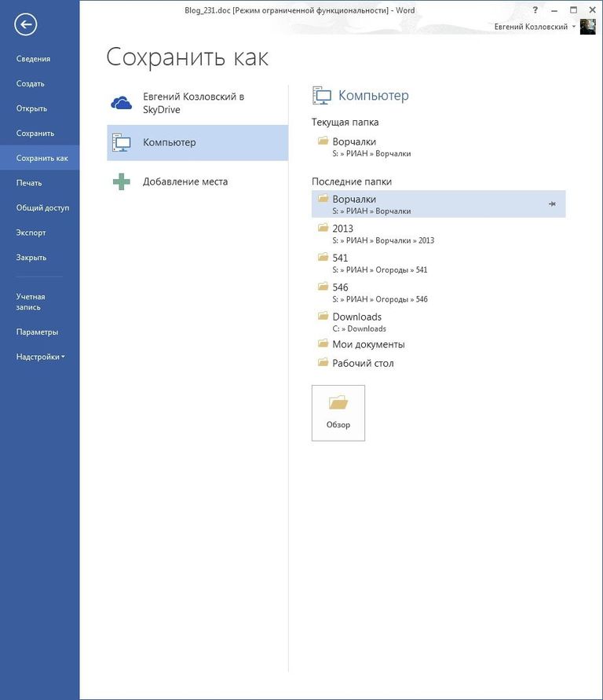Click the Компьютер heading icon in right pane
The height and width of the screenshot is (700, 603).
(322, 96)
